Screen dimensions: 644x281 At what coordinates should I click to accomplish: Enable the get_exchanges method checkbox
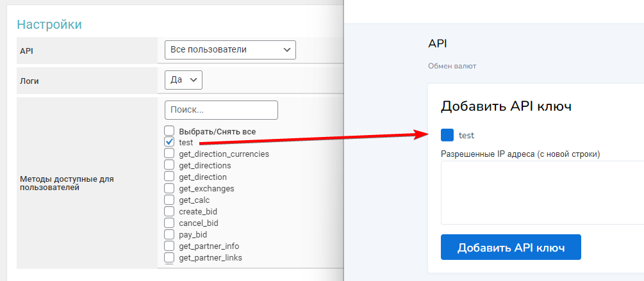tap(169, 188)
